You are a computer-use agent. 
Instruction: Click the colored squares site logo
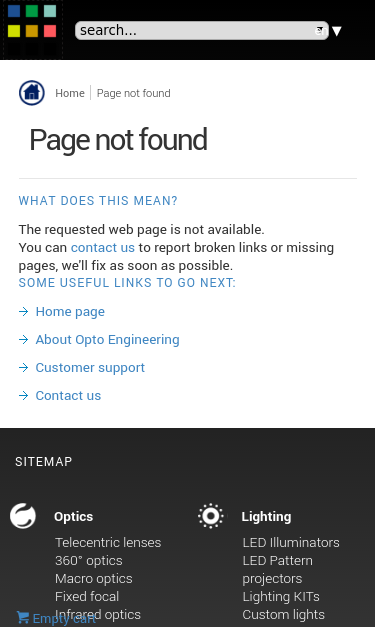point(32,21)
